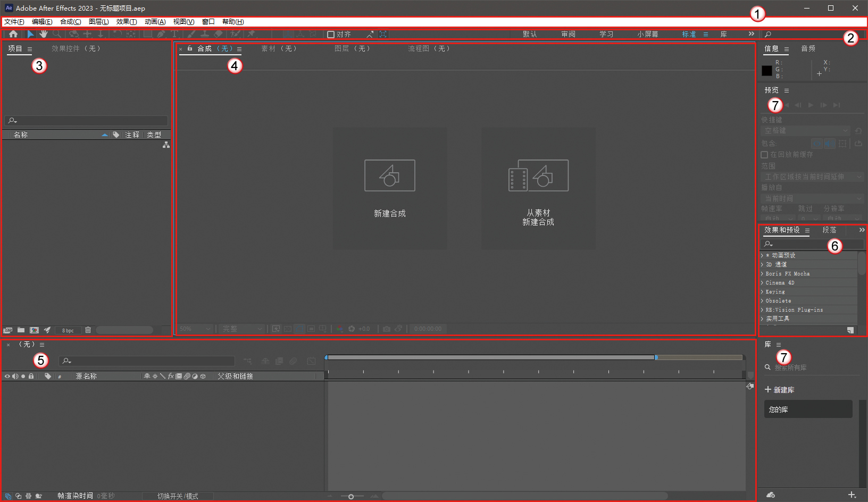Select the Selection arrow tool

pyautogui.click(x=30, y=34)
